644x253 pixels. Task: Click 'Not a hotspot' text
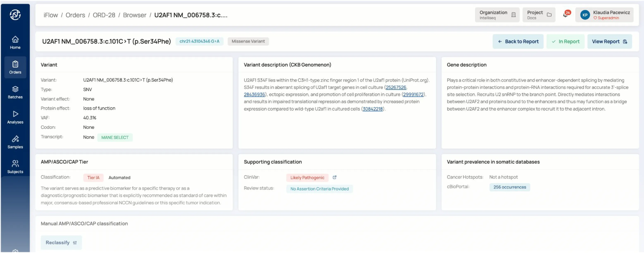point(503,177)
